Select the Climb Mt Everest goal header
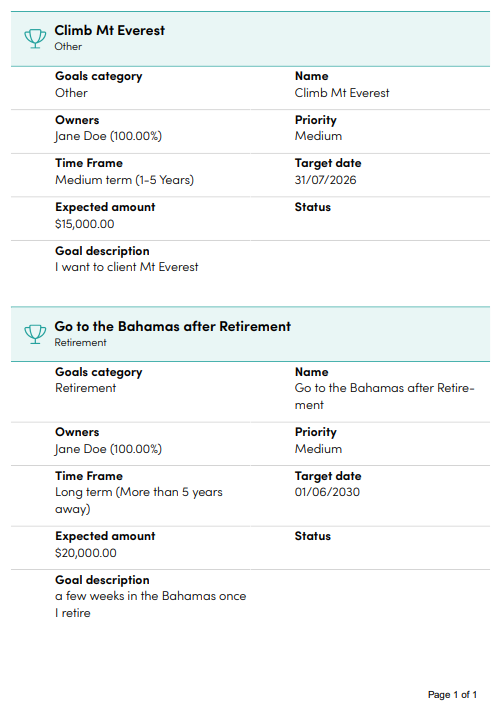The width and height of the screenshot is (496, 717). click(250, 39)
